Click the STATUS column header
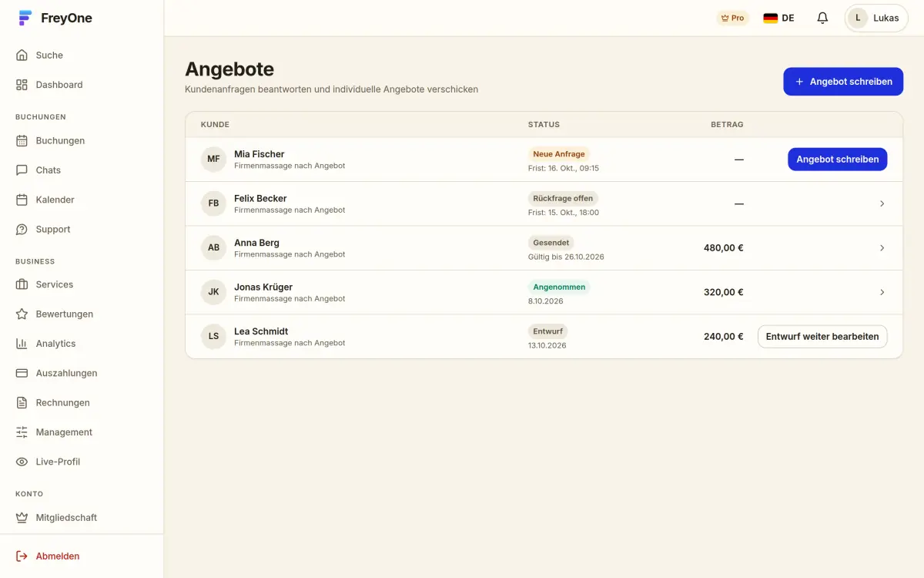This screenshot has width=924, height=578. pyautogui.click(x=544, y=125)
